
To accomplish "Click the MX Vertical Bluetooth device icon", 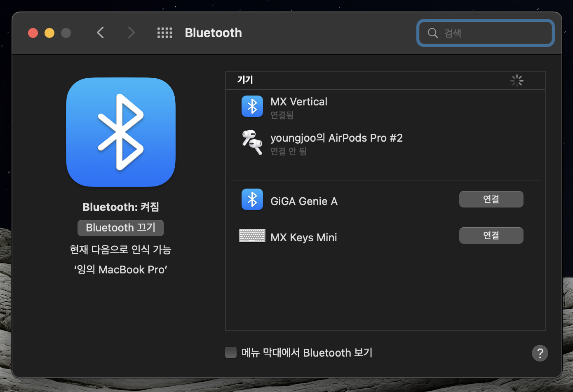I will (x=252, y=106).
